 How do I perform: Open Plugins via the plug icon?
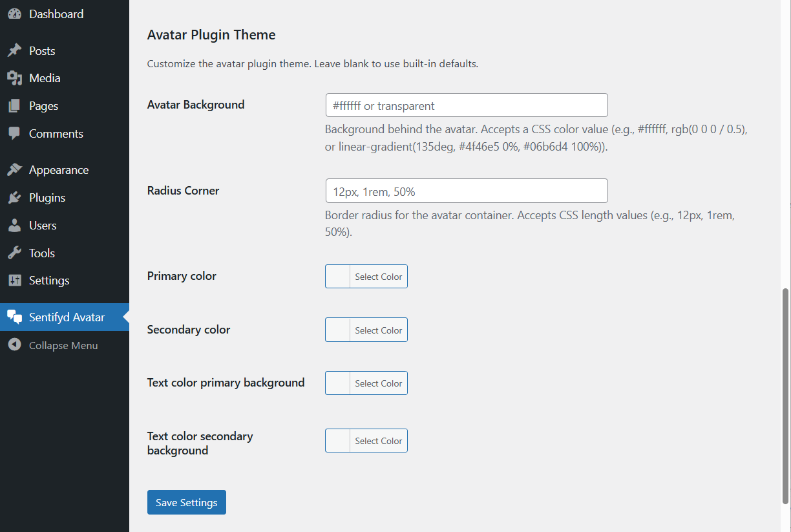pos(14,197)
